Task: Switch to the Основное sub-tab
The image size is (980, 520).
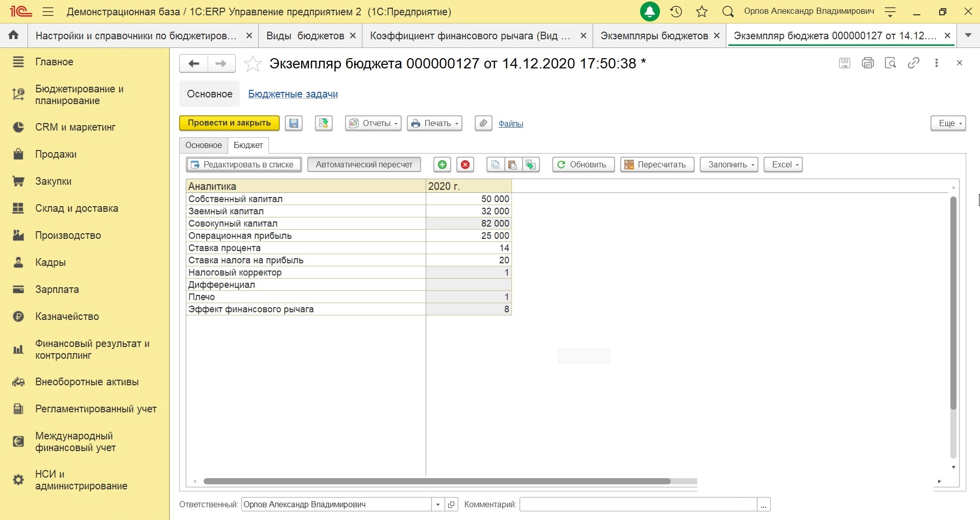Action: (x=204, y=145)
